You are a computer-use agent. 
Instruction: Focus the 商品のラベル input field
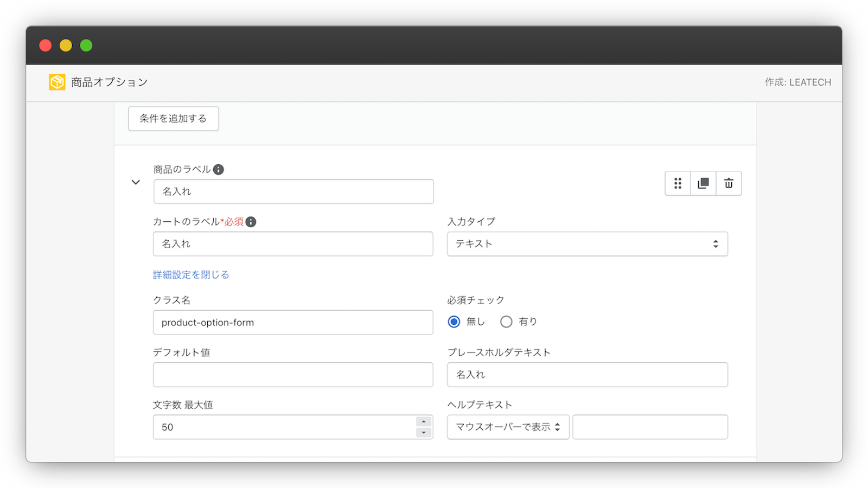(x=293, y=191)
